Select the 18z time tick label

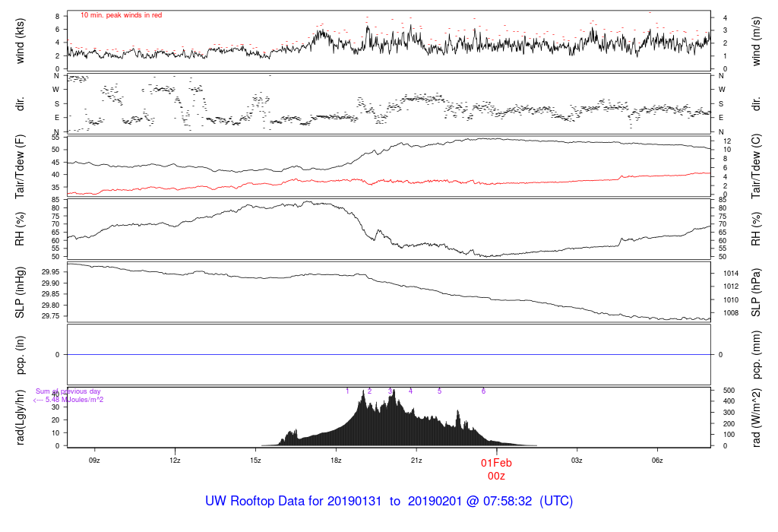336,461
